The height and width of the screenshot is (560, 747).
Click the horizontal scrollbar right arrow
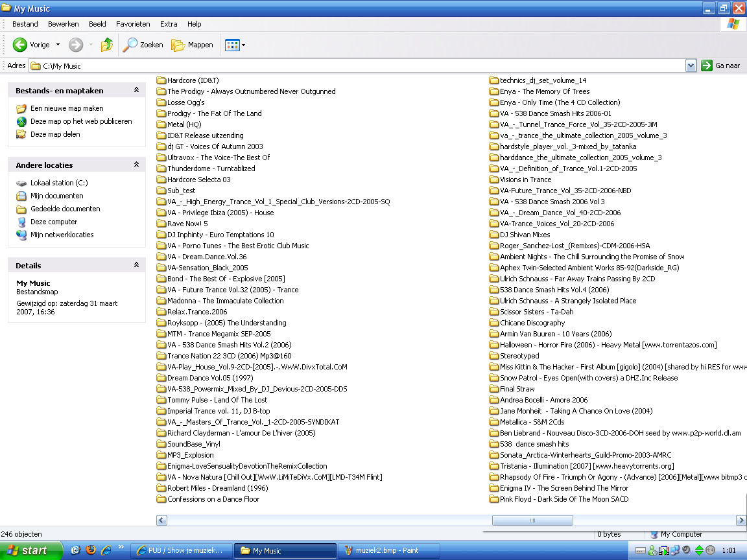(741, 520)
